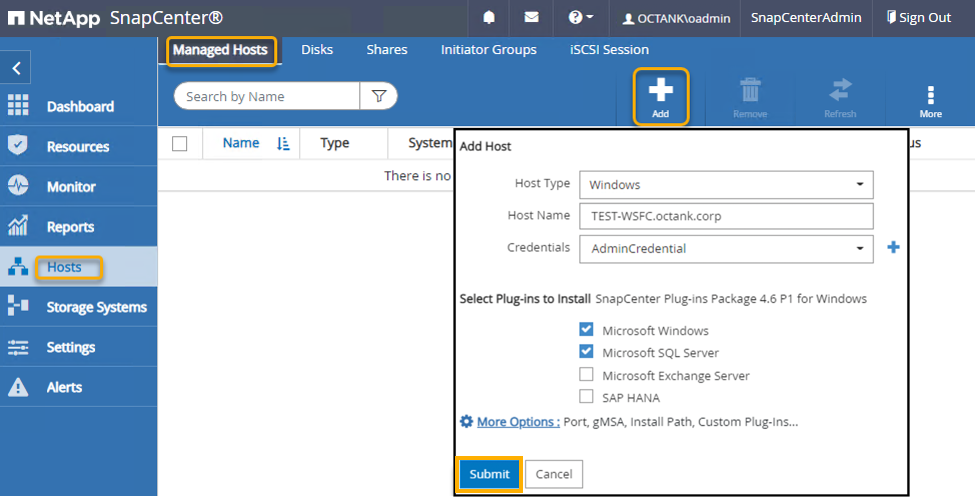
Task: Sort hosts by Name column
Action: pos(241,143)
